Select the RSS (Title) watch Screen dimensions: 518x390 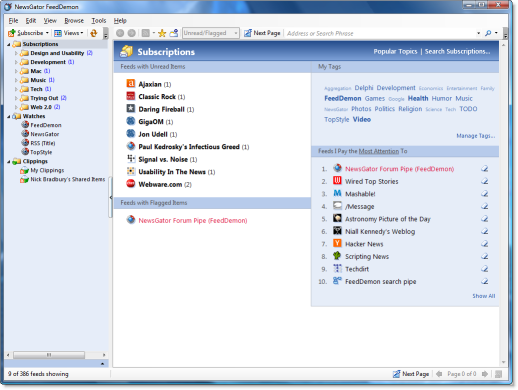point(43,143)
